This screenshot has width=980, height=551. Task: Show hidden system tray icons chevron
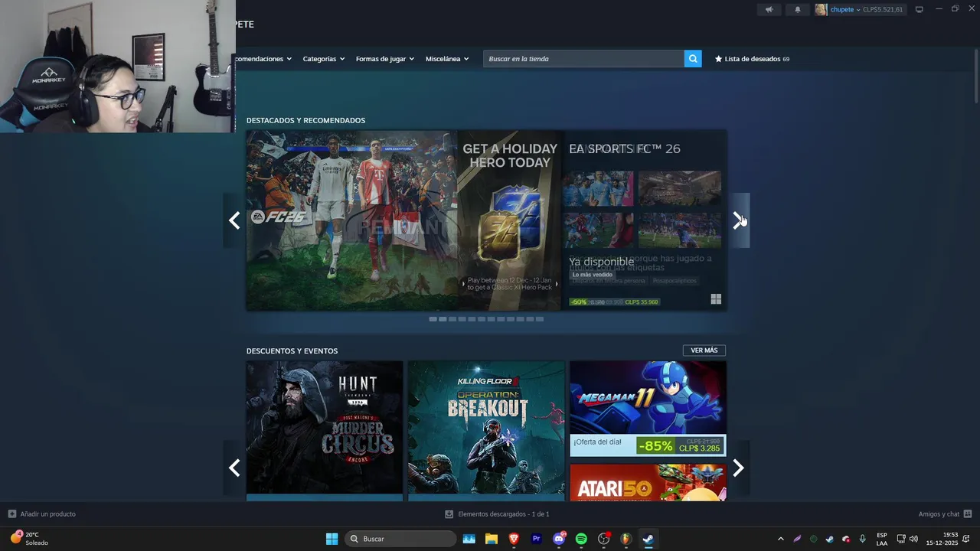[x=780, y=539]
